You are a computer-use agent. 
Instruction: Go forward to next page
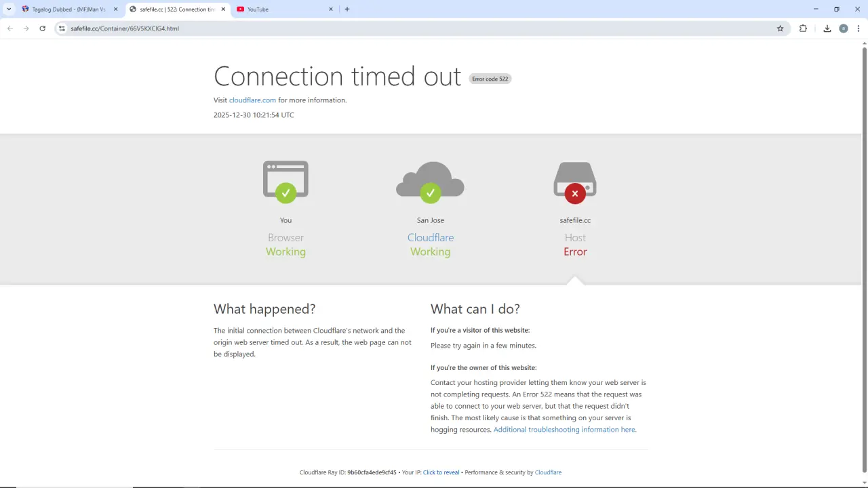click(x=26, y=28)
